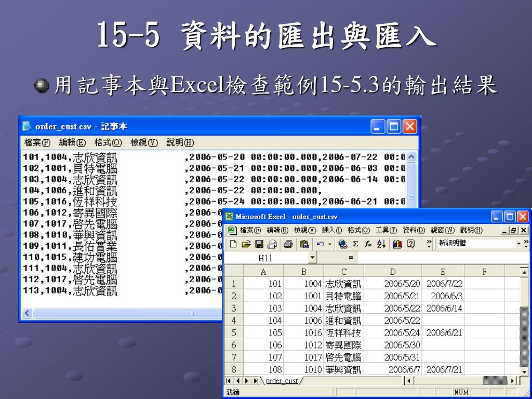Maximize the Notepad window
The image size is (532, 399).
click(394, 127)
